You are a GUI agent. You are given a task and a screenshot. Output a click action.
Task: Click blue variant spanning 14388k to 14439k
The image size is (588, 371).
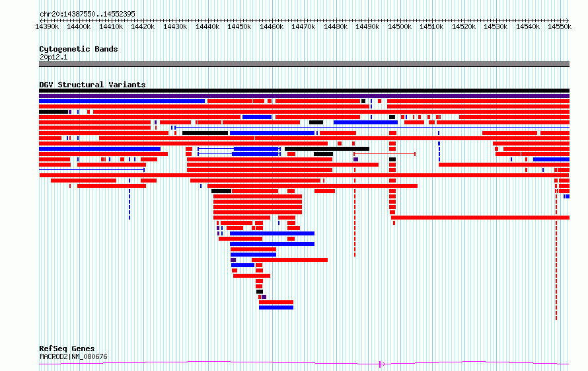pyautogui.click(x=122, y=101)
